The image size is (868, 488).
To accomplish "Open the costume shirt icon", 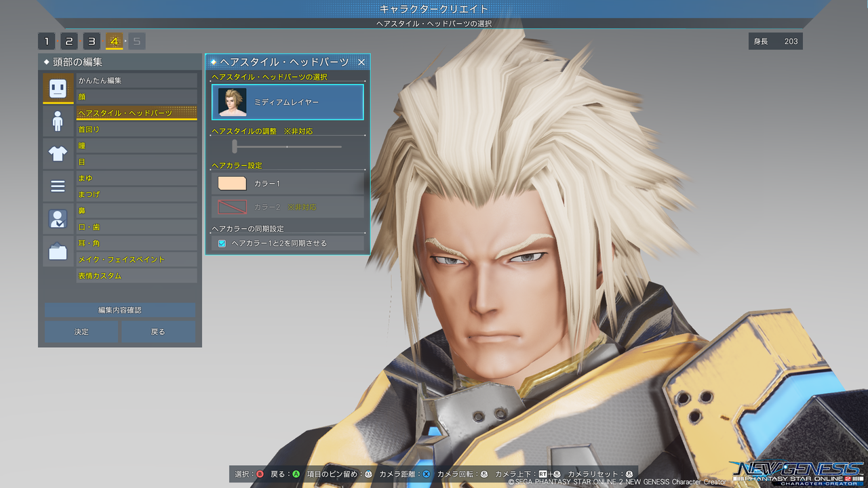I will [x=58, y=153].
